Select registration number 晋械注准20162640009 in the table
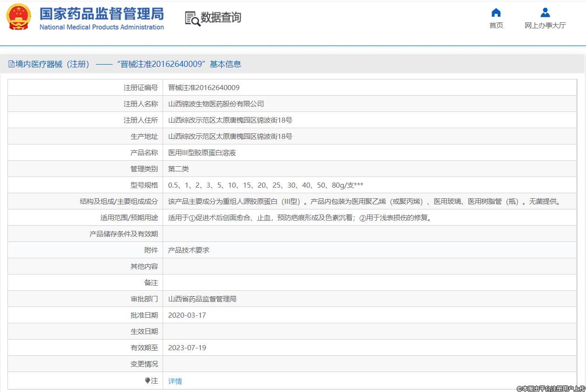586x392 pixels. click(204, 88)
